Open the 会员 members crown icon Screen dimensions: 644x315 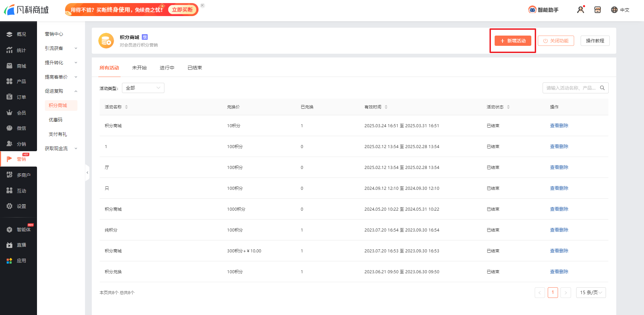[10, 113]
